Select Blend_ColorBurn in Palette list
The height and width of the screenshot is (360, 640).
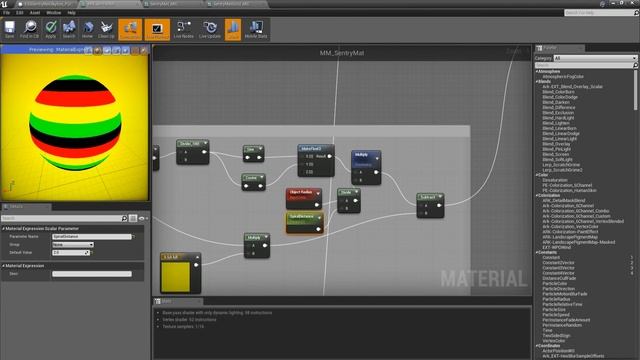(x=558, y=92)
